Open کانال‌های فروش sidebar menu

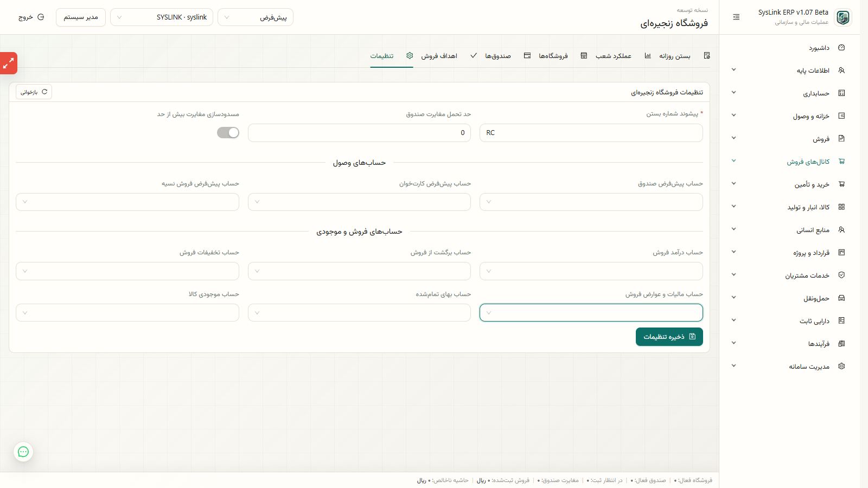coord(790,162)
